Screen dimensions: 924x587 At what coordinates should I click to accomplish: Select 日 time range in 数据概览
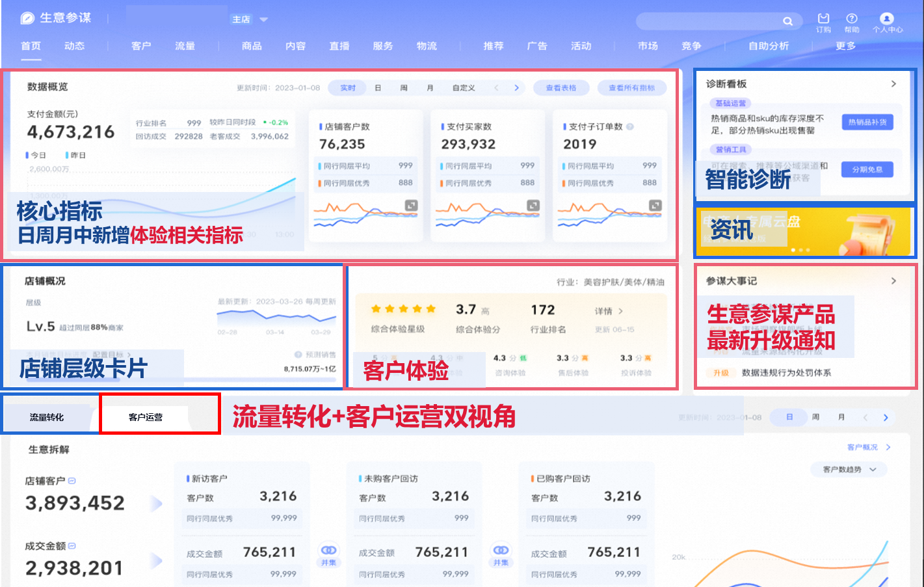378,88
